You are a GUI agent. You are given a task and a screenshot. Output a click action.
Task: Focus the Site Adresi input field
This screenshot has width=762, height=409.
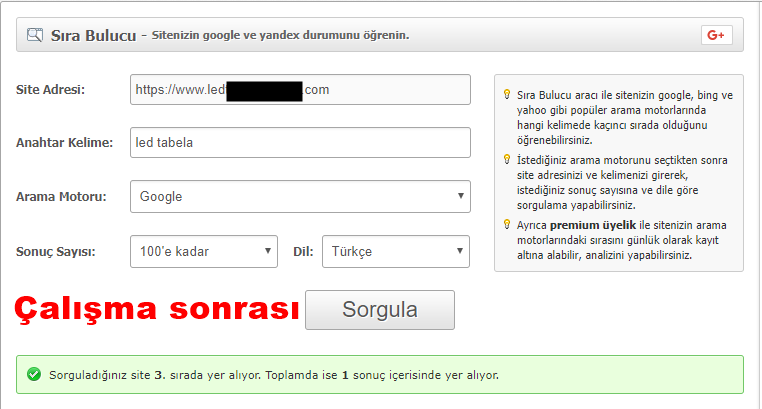coord(300,89)
